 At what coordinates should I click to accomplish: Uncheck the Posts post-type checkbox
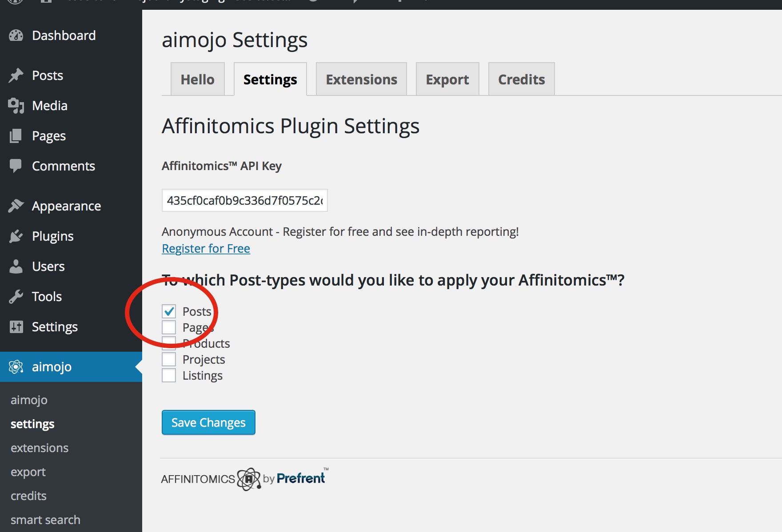pyautogui.click(x=169, y=311)
